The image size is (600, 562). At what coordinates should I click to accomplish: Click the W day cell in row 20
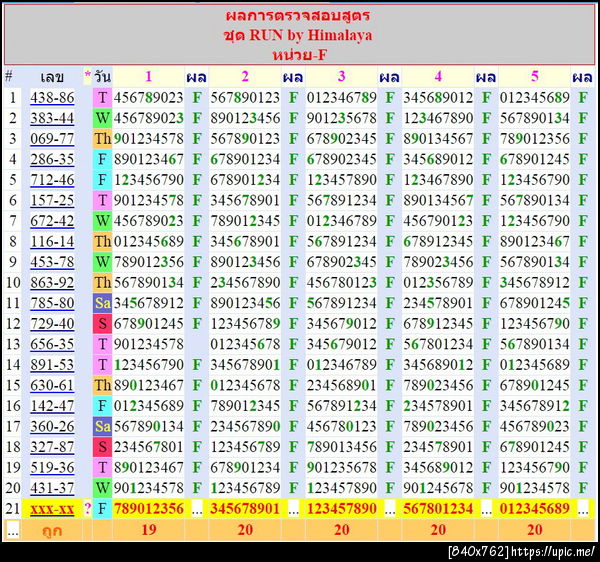point(102,489)
